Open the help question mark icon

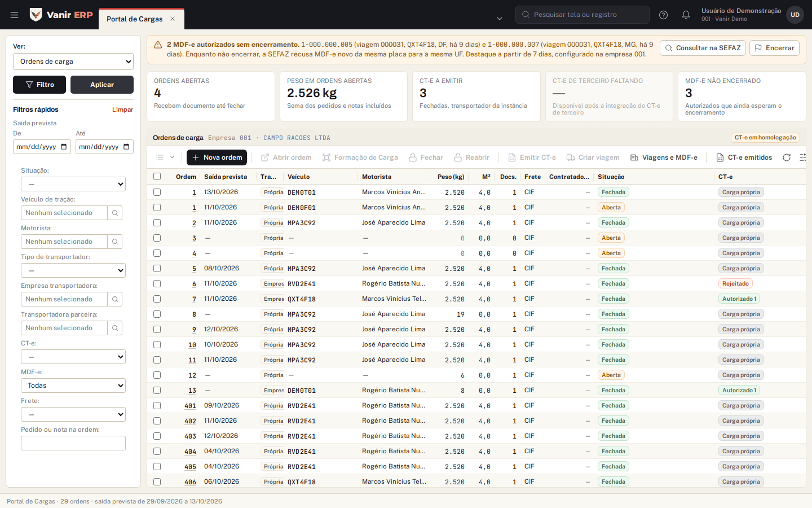(x=664, y=15)
